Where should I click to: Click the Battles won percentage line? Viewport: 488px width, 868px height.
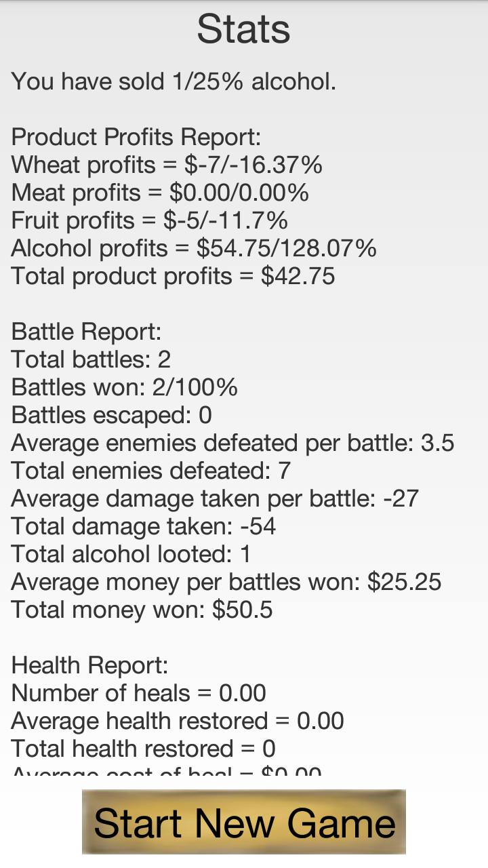coord(125,387)
